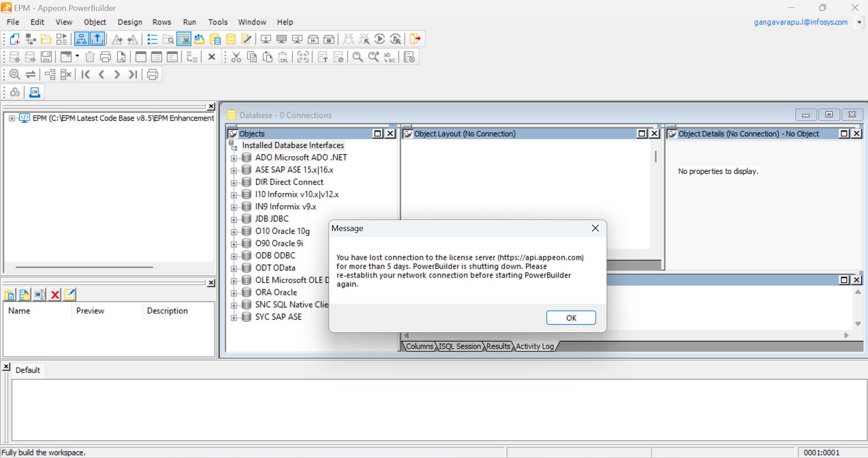Click the red X delete clip icon
Screen dimensions: 868x458
[55, 295]
